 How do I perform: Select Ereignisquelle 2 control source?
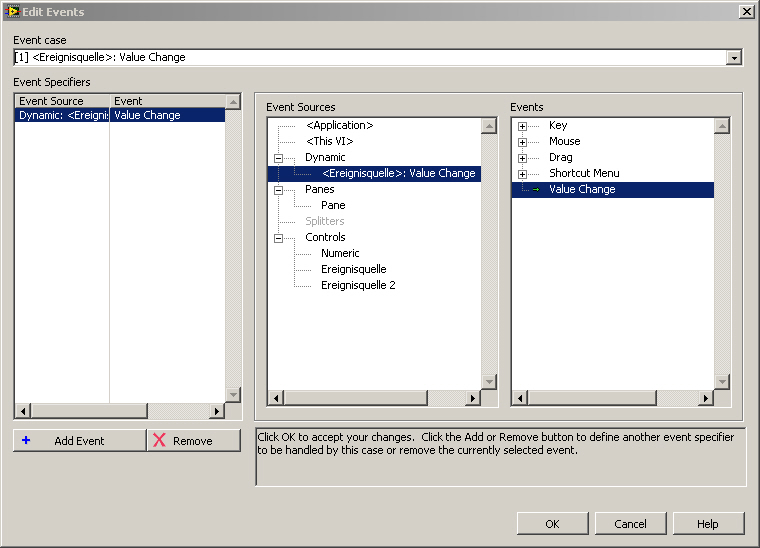coord(358,285)
